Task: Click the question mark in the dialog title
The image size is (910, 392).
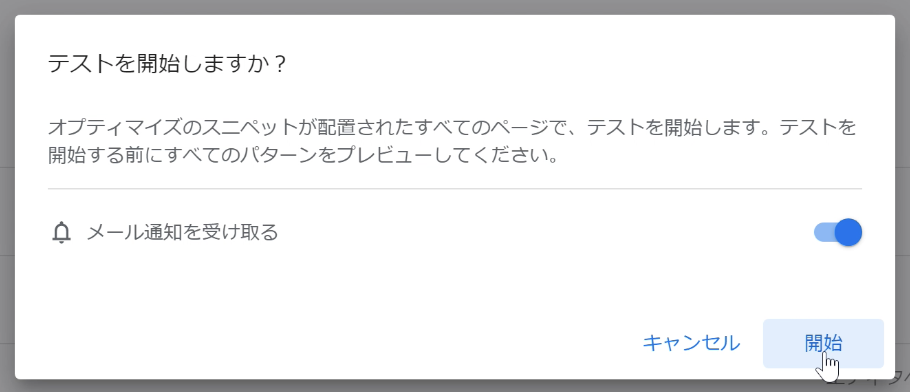Action: (x=279, y=64)
